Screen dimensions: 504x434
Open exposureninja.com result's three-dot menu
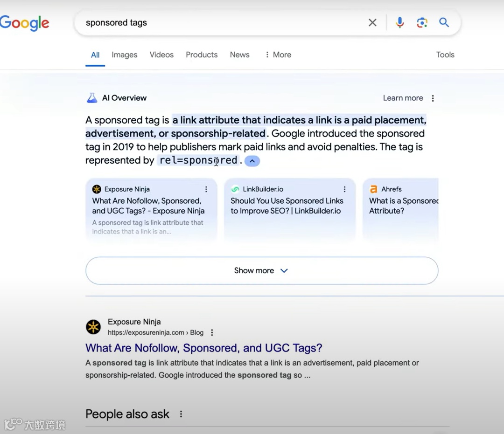click(212, 332)
